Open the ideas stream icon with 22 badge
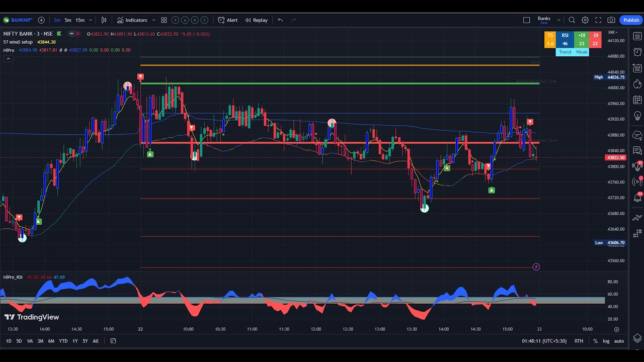 (637, 166)
